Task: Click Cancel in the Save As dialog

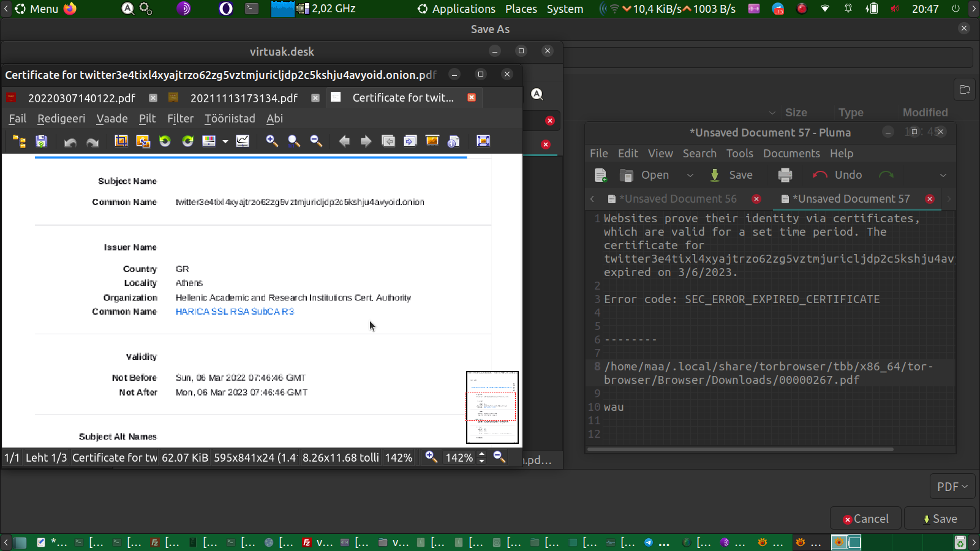Action: pyautogui.click(x=865, y=519)
